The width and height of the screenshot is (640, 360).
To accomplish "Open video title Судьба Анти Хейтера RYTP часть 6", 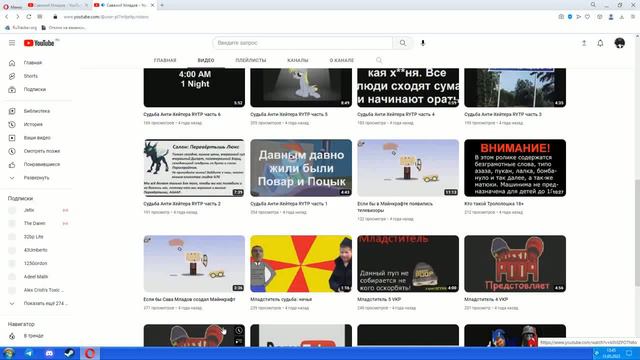I will (182, 115).
